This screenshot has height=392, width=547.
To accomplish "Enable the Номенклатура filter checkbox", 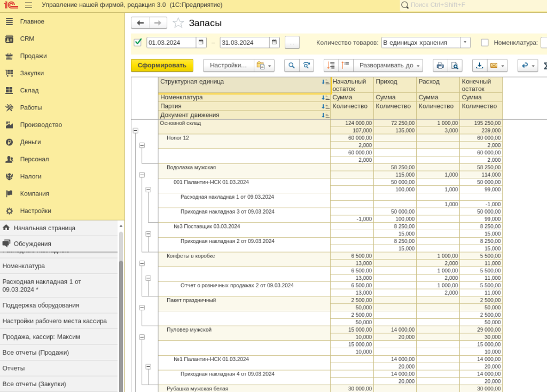I will [485, 43].
